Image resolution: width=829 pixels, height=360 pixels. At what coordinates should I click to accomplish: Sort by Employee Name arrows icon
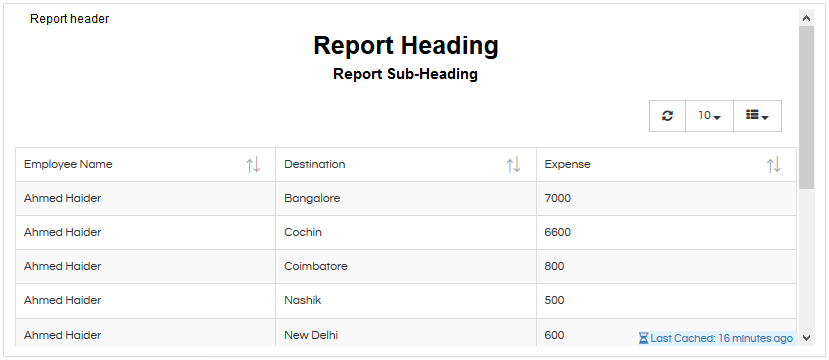[x=253, y=165]
